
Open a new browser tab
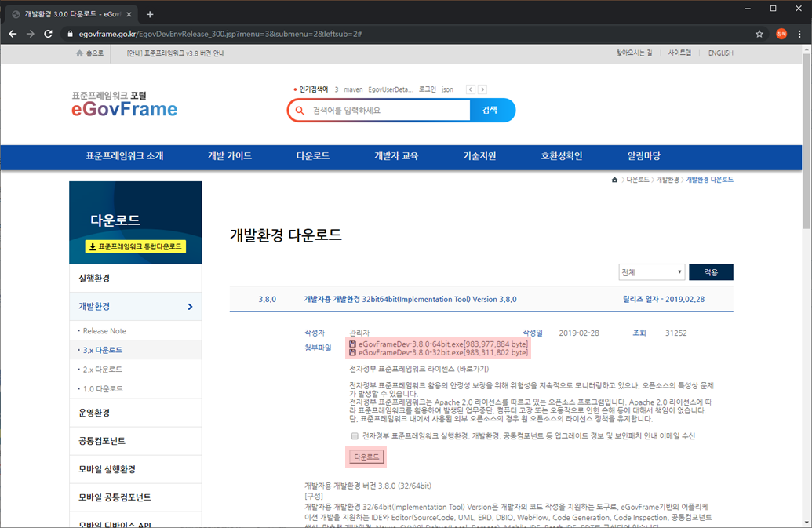click(150, 14)
